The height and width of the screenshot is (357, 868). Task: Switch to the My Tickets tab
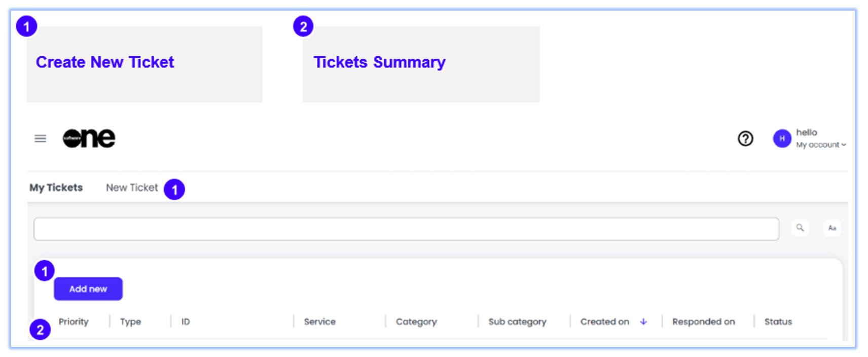click(x=56, y=188)
